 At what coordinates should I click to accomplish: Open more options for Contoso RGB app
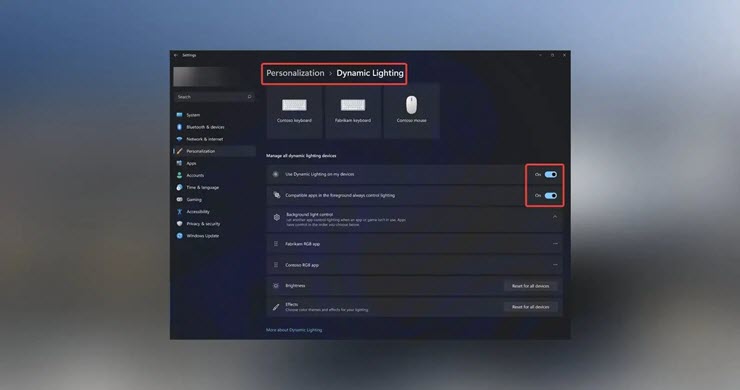(x=555, y=265)
